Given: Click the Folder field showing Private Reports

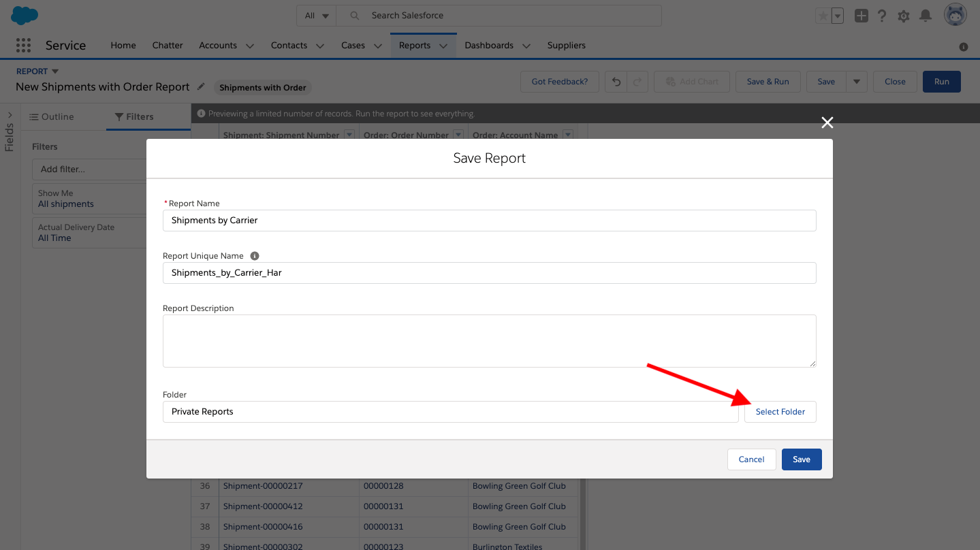Looking at the screenshot, I should coord(450,412).
